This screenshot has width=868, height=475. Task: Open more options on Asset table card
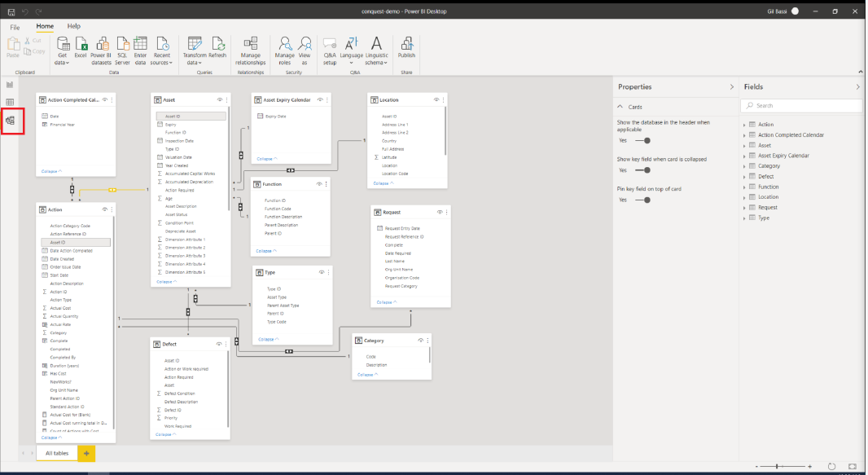click(x=226, y=99)
